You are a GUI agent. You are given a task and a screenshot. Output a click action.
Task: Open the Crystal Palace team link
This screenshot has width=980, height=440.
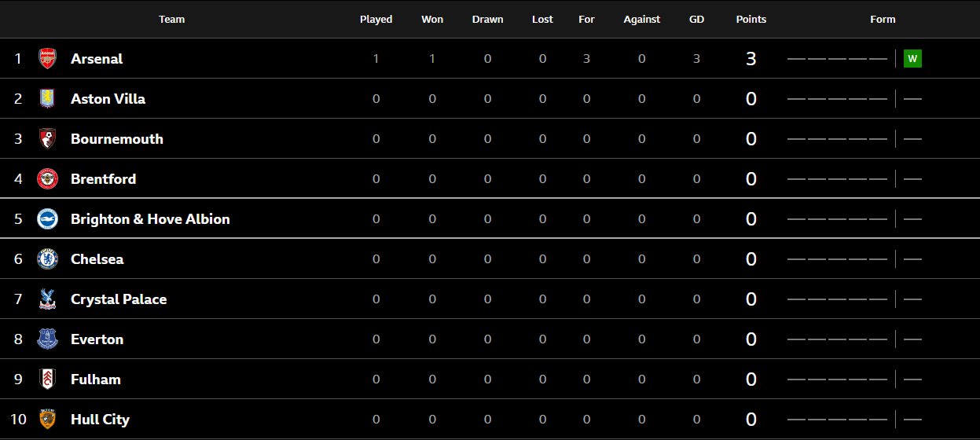[119, 299]
